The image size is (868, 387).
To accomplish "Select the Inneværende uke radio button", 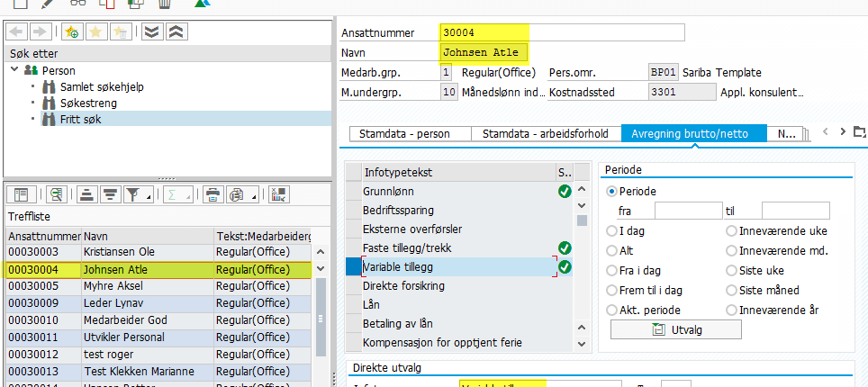I will [x=731, y=231].
